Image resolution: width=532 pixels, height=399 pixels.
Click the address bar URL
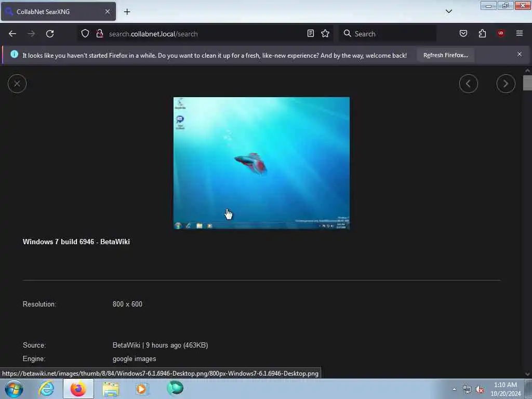[x=153, y=34]
